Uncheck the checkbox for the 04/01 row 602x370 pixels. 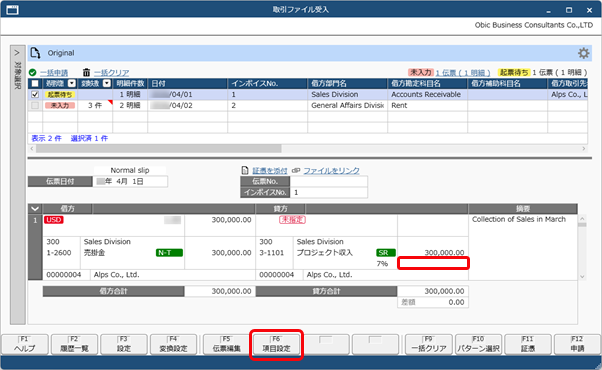tap(35, 94)
